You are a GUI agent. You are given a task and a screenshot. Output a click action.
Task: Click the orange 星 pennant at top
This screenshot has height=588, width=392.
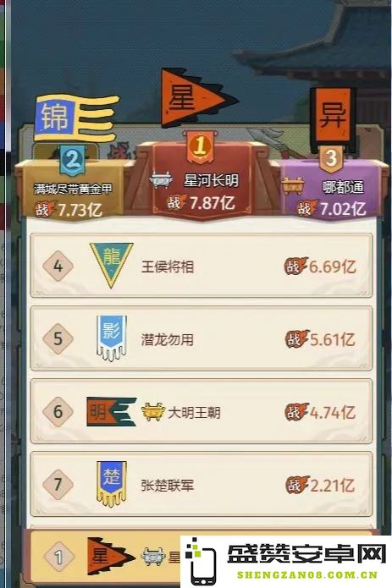pos(198,98)
